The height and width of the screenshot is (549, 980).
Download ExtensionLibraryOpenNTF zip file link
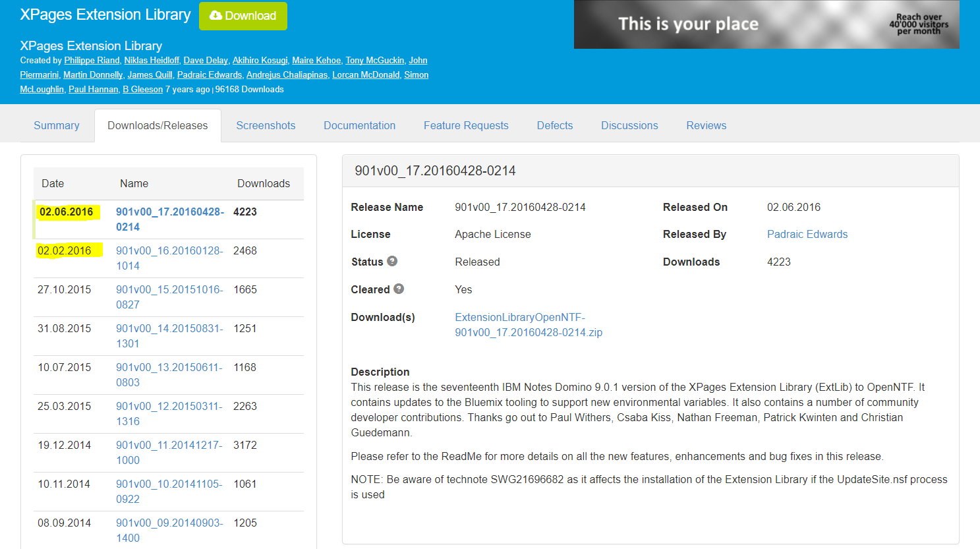[x=529, y=324]
